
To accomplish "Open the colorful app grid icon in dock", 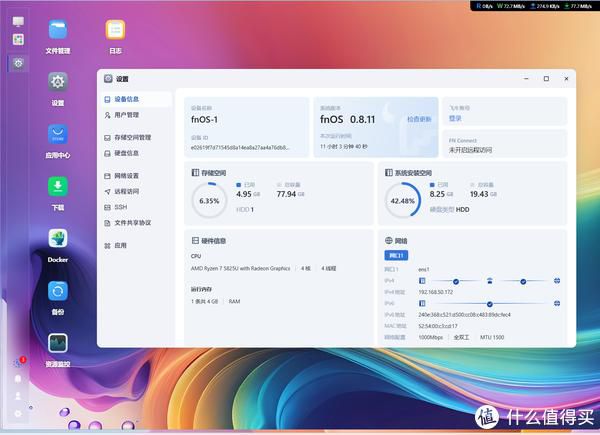I will coord(18,39).
